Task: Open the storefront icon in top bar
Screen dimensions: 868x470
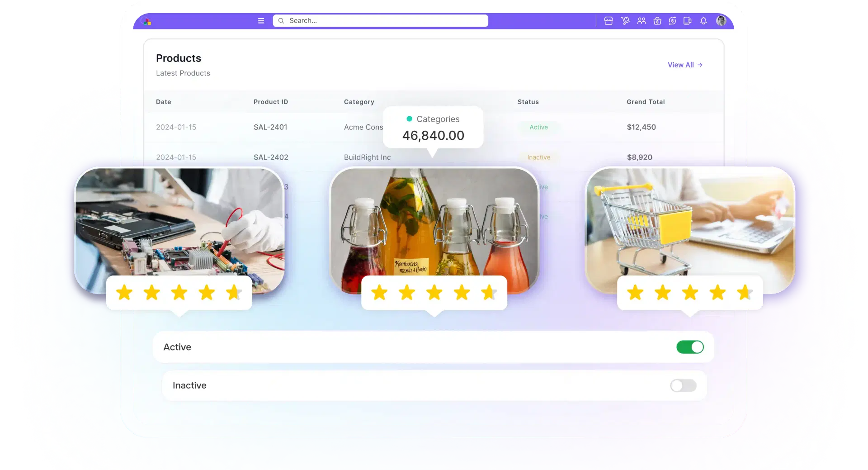Action: click(609, 21)
